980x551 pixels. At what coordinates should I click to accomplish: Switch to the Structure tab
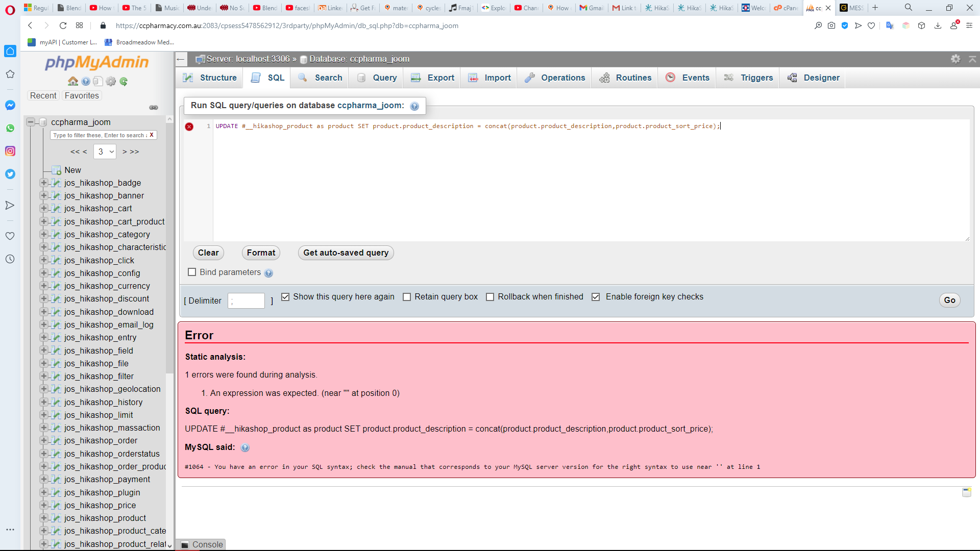[210, 78]
